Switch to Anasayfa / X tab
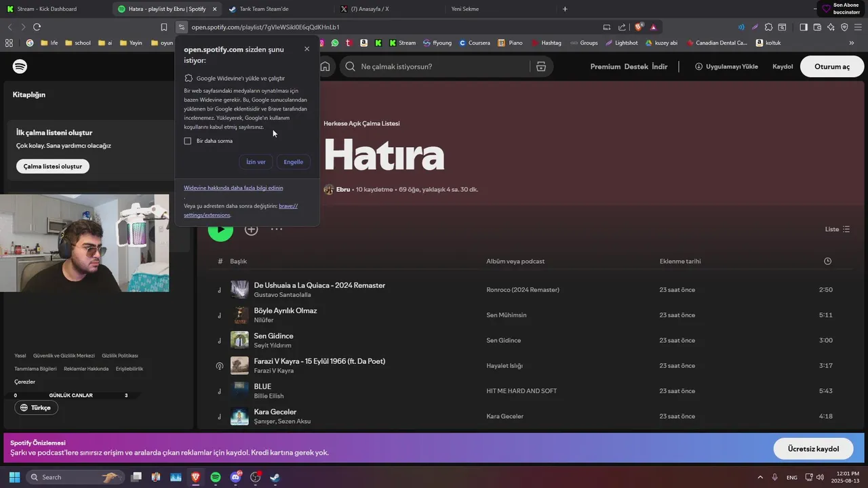The height and width of the screenshot is (488, 868). tap(388, 9)
